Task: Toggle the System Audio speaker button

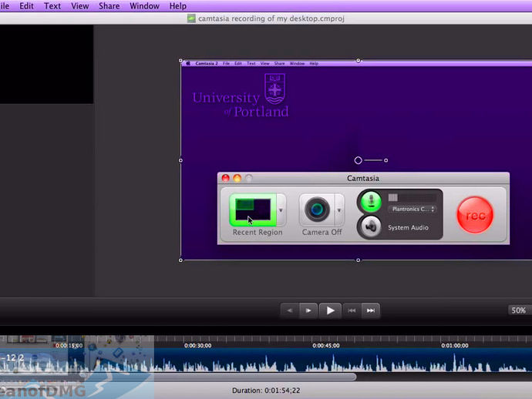Action: point(371,226)
